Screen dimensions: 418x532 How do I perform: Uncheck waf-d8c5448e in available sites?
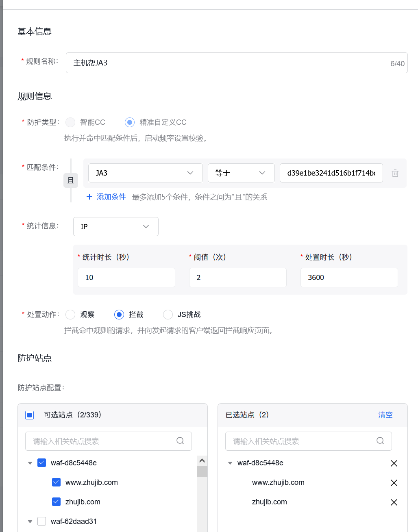tap(41, 463)
